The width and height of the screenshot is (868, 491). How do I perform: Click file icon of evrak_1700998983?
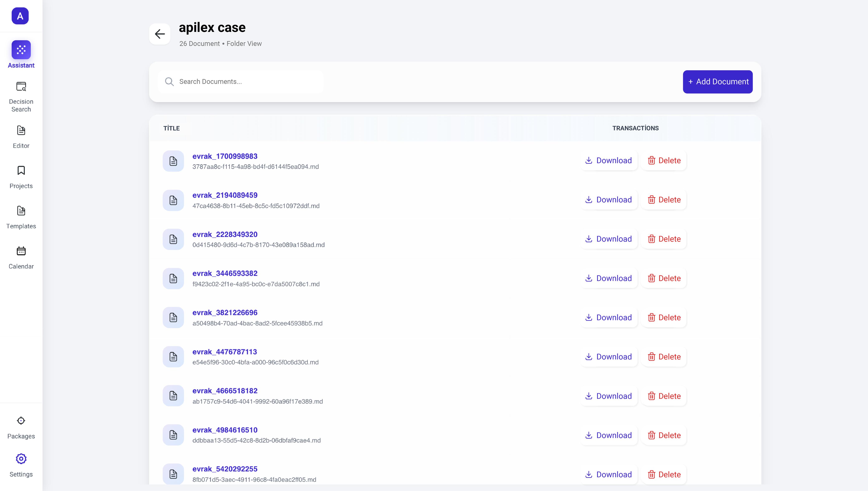point(173,161)
